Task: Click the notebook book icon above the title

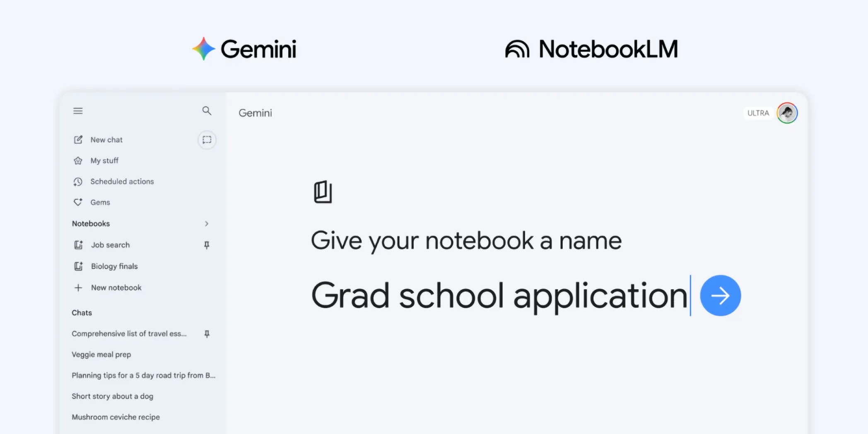Action: click(324, 192)
